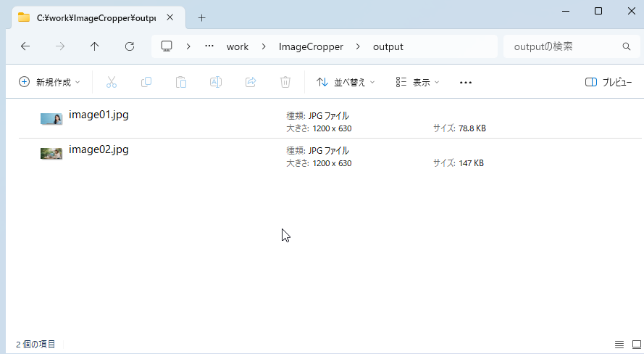644x354 pixels.
Task: Expand the 並べ替え sort dropdown
Action: (346, 83)
